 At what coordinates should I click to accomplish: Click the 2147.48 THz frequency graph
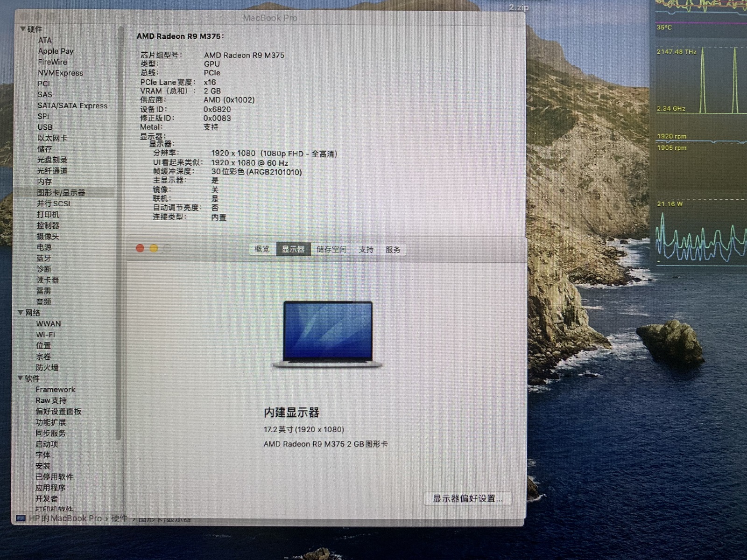pos(701,80)
